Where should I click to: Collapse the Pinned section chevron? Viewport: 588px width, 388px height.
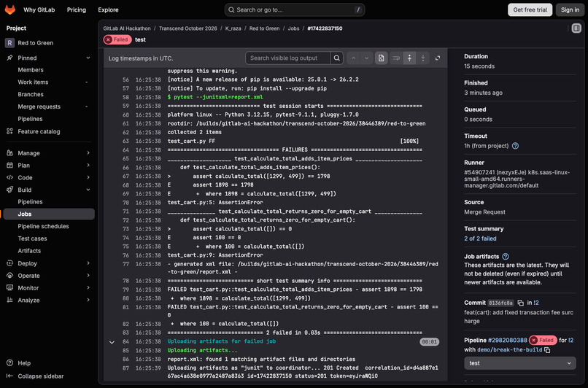pyautogui.click(x=88, y=58)
